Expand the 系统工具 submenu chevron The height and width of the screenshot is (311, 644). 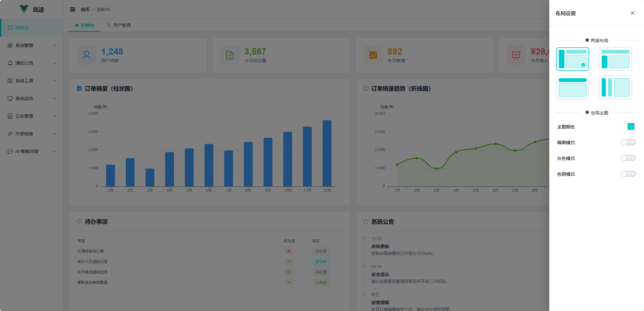click(55, 81)
